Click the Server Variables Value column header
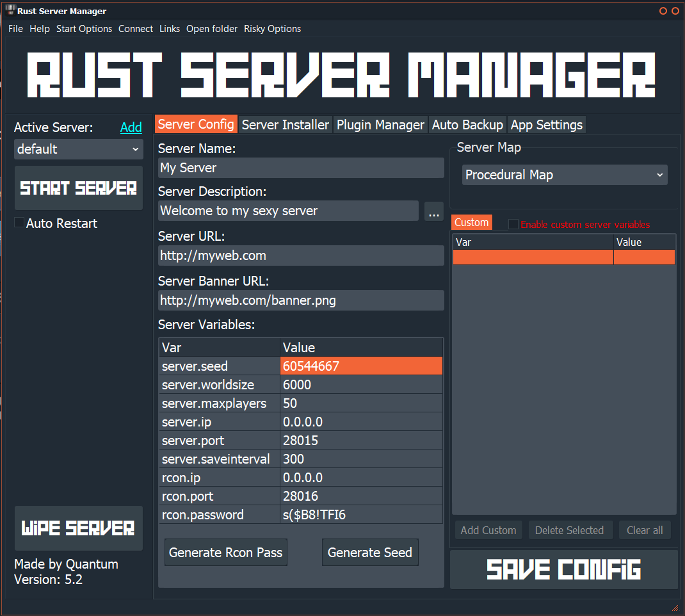The image size is (685, 616). pos(361,347)
